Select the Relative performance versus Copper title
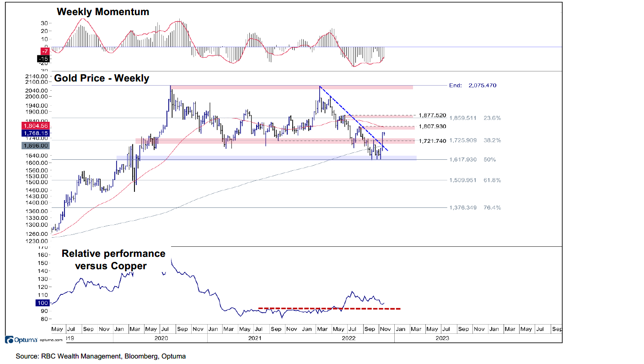Screen dimensions: 644x364 [x=113, y=259]
